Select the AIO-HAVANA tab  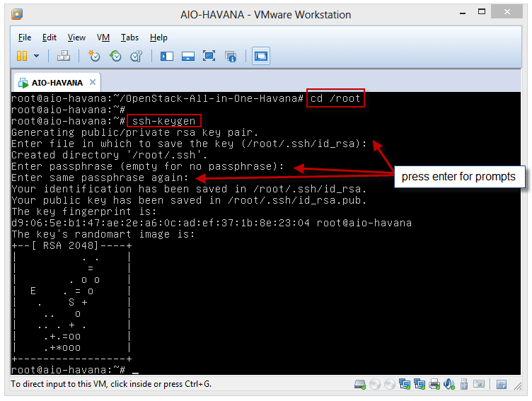coord(57,82)
